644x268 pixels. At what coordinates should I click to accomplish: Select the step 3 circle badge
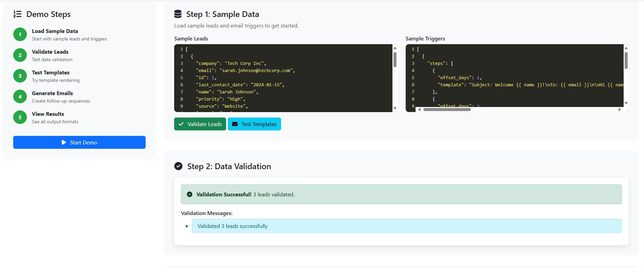20,76
